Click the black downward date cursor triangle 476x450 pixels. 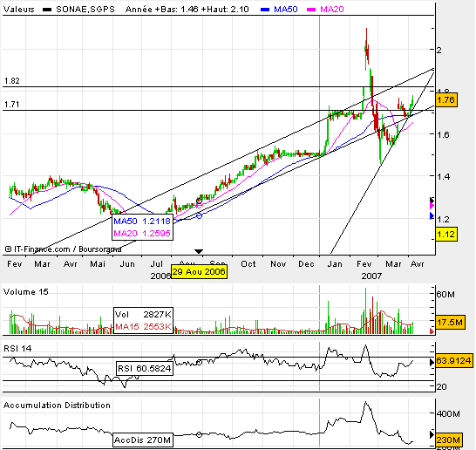(x=199, y=251)
